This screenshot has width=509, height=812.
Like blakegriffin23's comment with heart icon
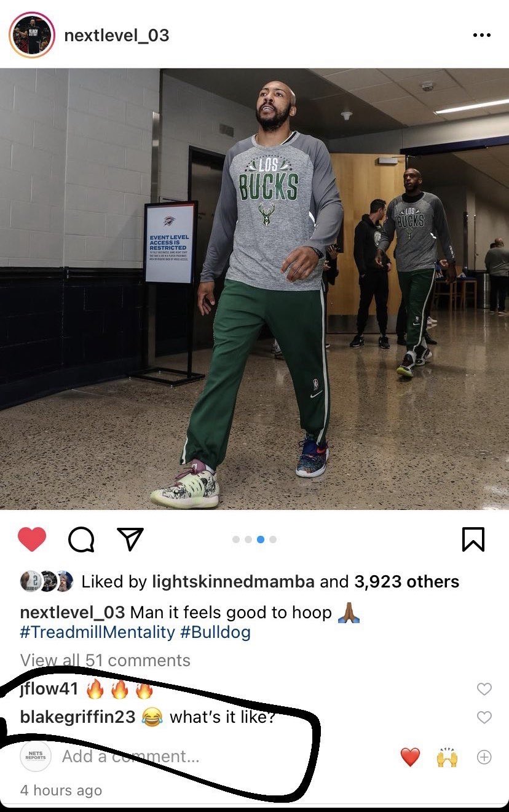coord(484,717)
